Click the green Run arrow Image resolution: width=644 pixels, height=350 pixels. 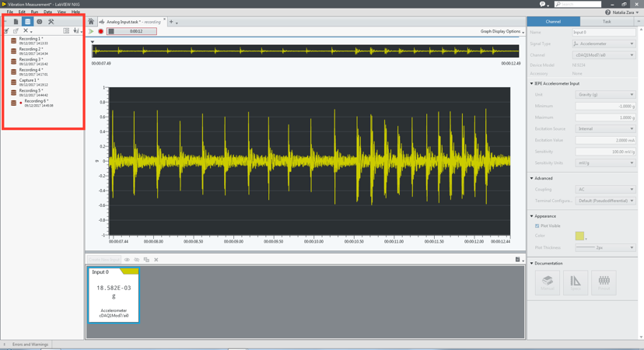pyautogui.click(x=92, y=32)
